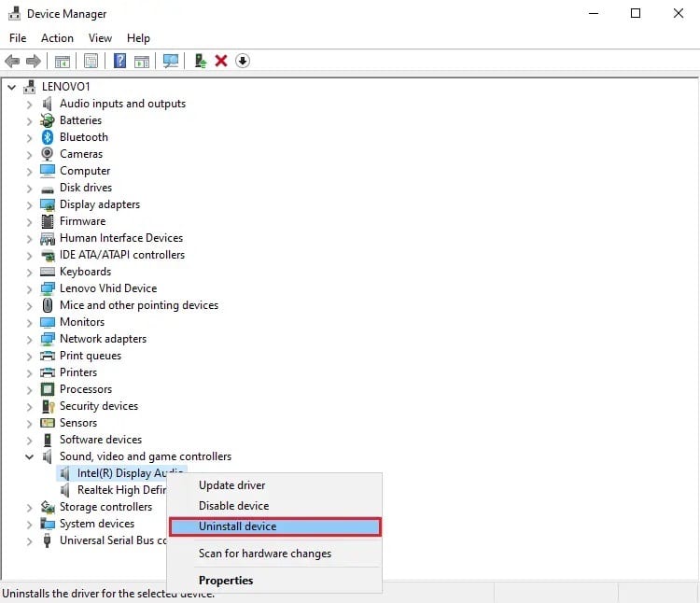The height and width of the screenshot is (603, 700).
Task: Select the Cameras webcam icon
Action: 48,154
